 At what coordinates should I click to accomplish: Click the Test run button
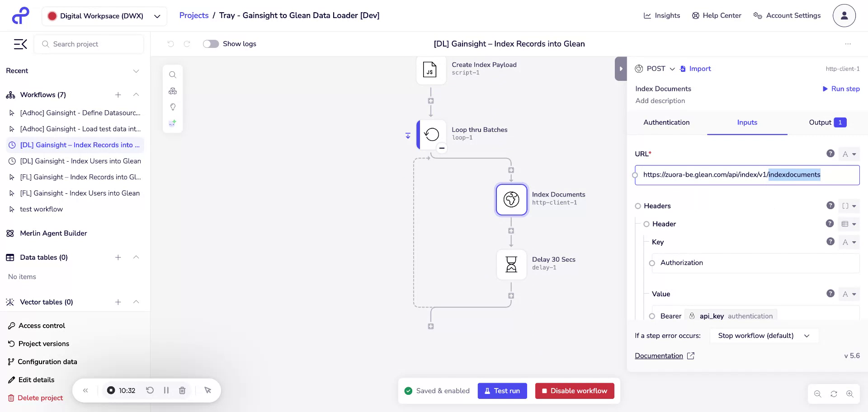coord(502,391)
